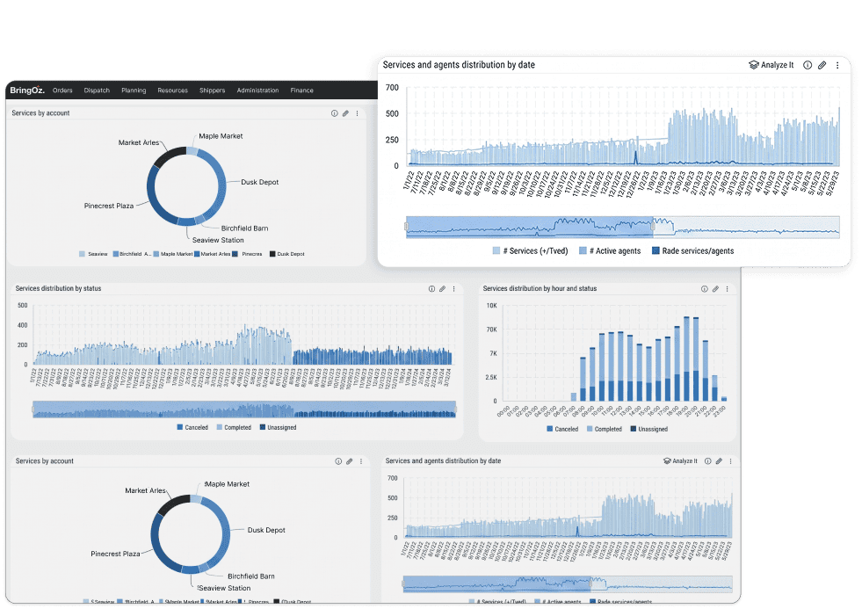
Task: Click the popup Services and agents distribution title
Action: point(459,65)
